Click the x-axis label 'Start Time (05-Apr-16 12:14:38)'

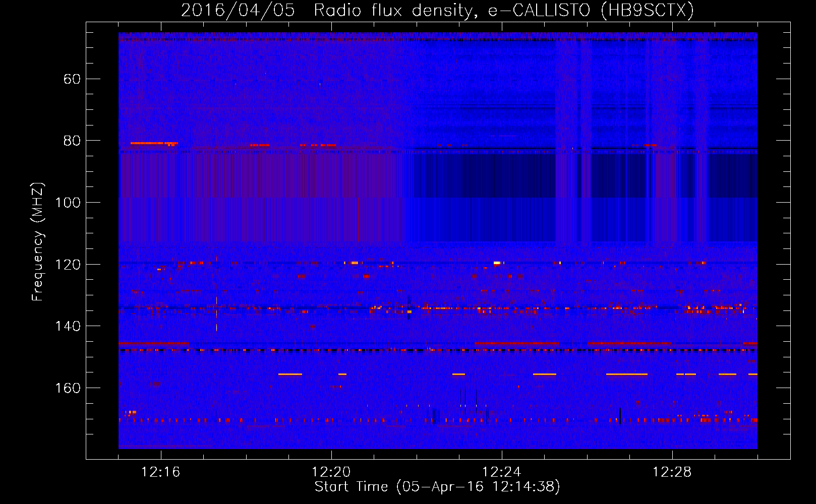(437, 487)
